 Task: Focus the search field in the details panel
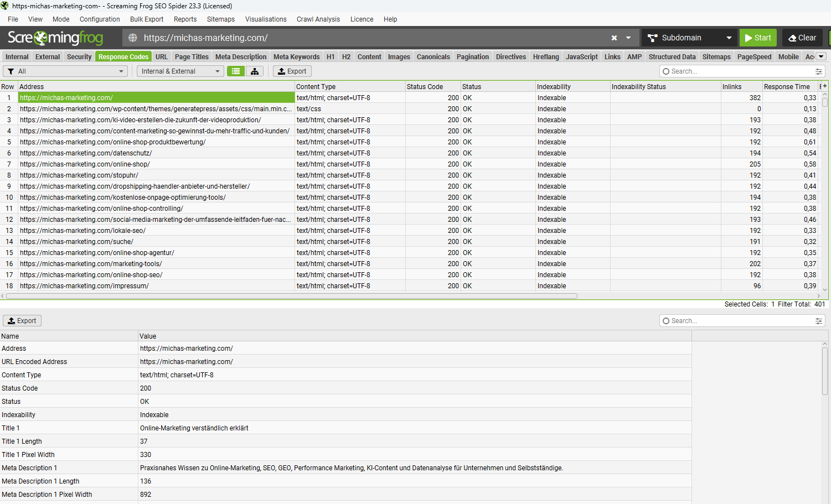click(x=742, y=321)
